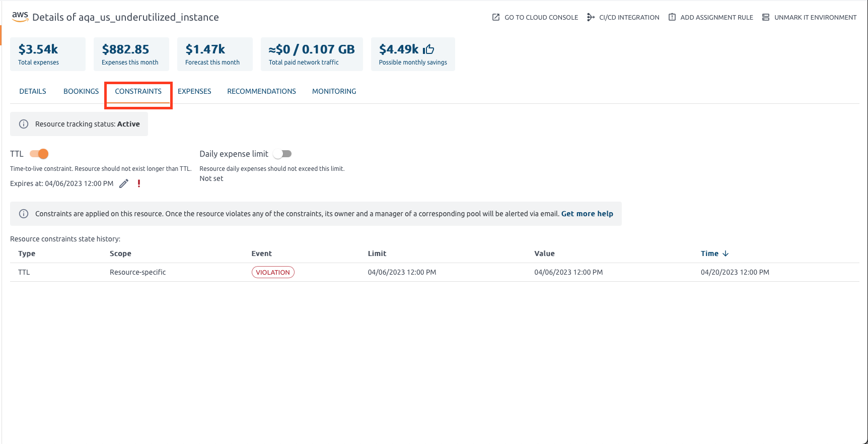Click the Possible monthly savings card
This screenshot has width=868, height=444.
point(413,54)
